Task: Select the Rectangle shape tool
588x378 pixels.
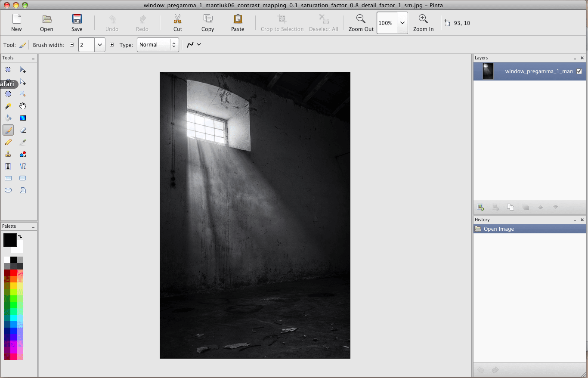Action: [x=8, y=178]
